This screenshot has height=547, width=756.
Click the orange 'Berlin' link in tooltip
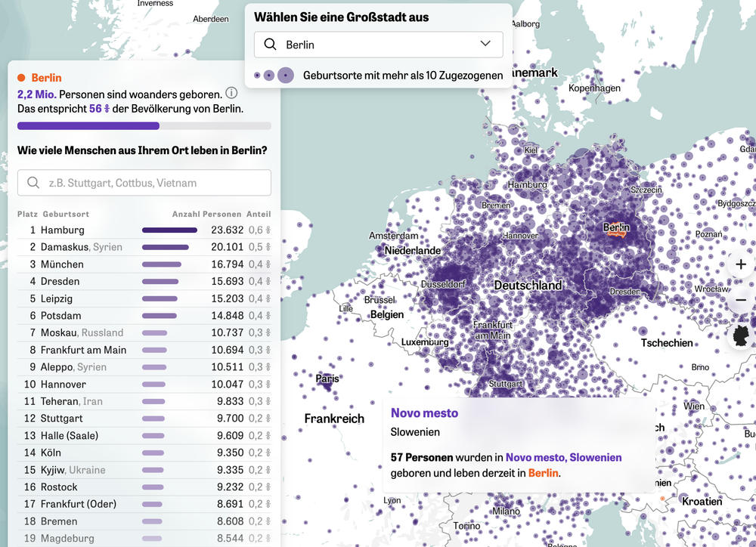pos(543,473)
